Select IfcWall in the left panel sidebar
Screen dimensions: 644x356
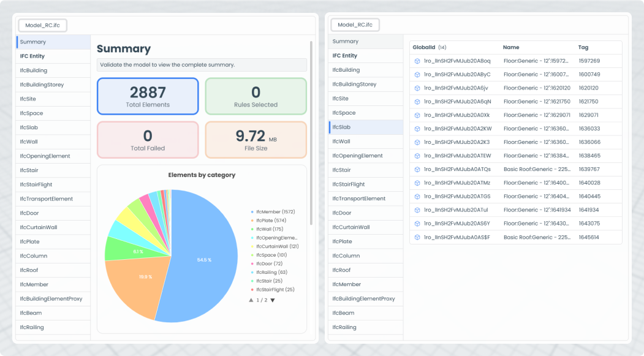(x=29, y=142)
